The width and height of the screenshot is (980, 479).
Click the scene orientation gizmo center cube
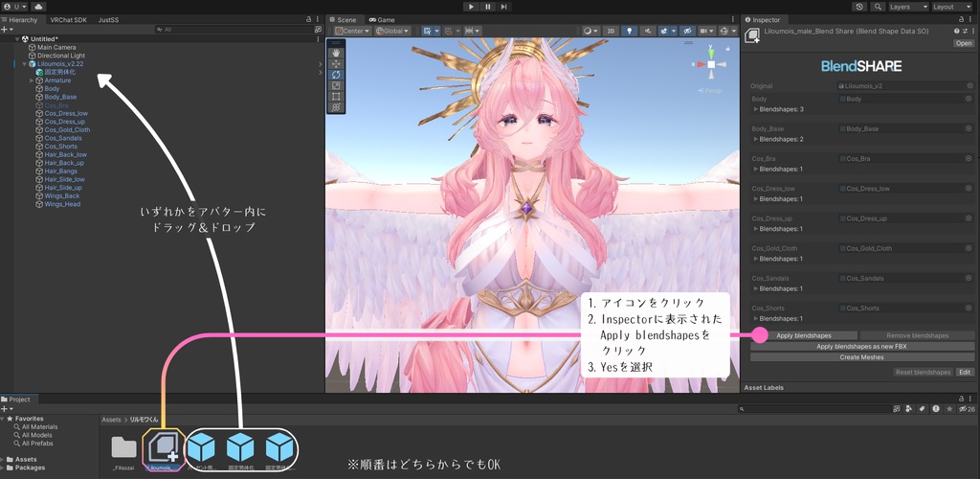tap(711, 64)
